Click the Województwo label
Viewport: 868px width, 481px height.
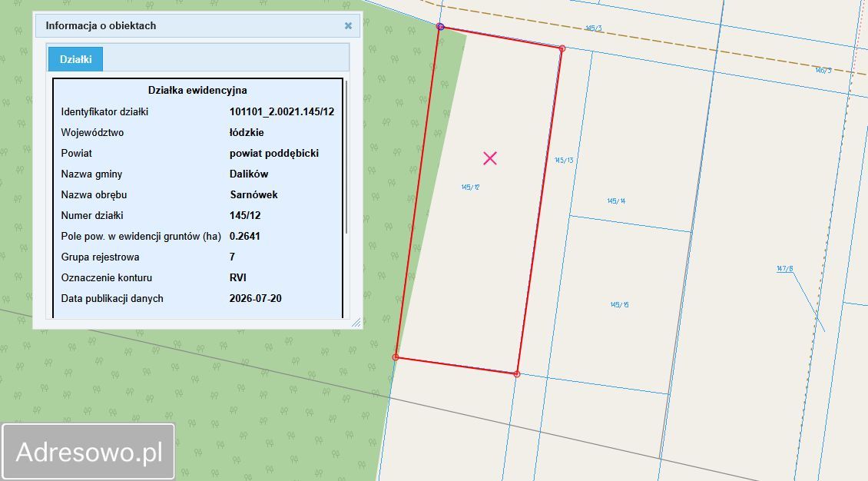pos(92,132)
